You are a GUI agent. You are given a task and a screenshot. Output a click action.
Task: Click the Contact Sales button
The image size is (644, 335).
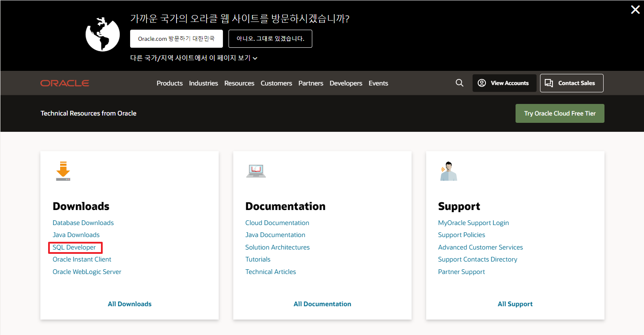pos(572,83)
